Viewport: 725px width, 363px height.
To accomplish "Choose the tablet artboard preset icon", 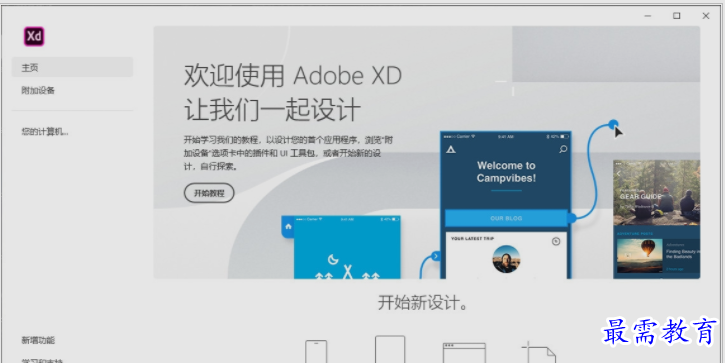I will (x=390, y=349).
